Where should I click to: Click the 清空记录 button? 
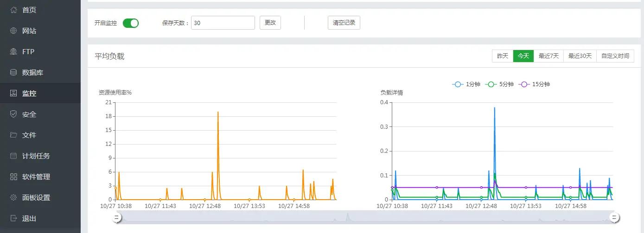[344, 23]
